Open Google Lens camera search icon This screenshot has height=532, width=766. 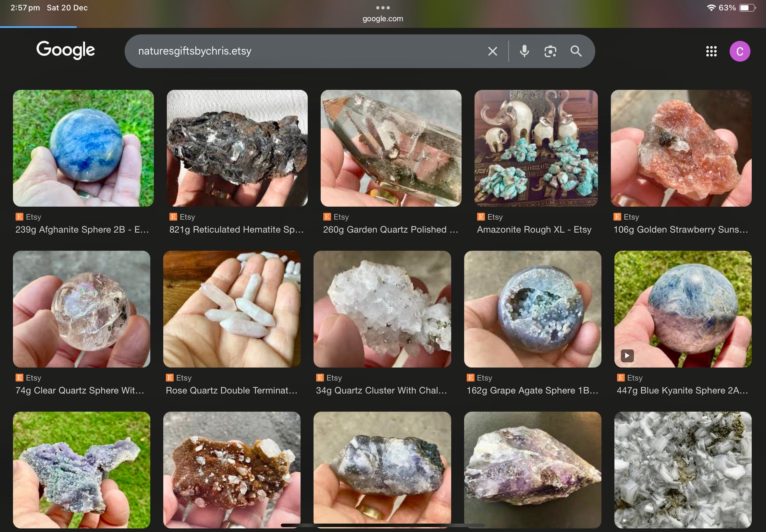[x=550, y=51]
